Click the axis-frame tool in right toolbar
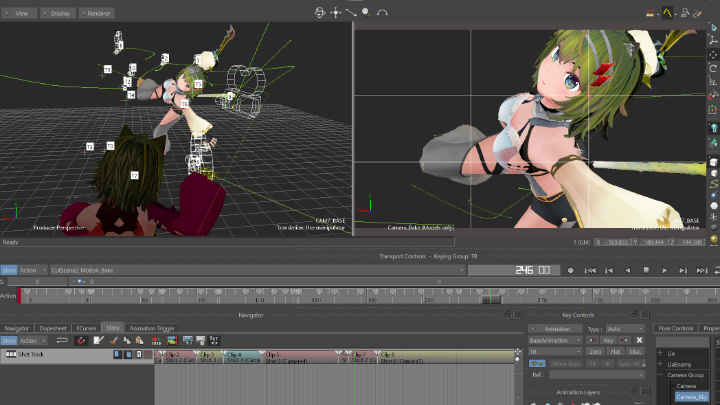 [713, 41]
